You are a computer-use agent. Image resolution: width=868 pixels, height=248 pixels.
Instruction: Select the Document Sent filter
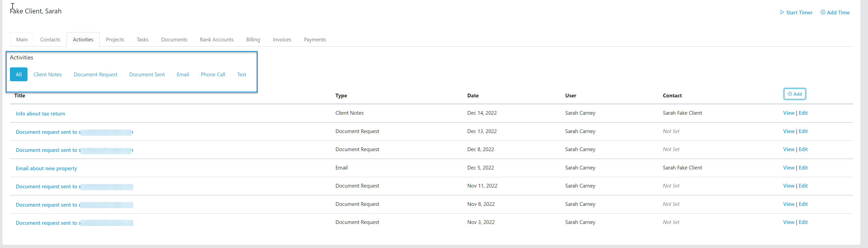pos(147,74)
